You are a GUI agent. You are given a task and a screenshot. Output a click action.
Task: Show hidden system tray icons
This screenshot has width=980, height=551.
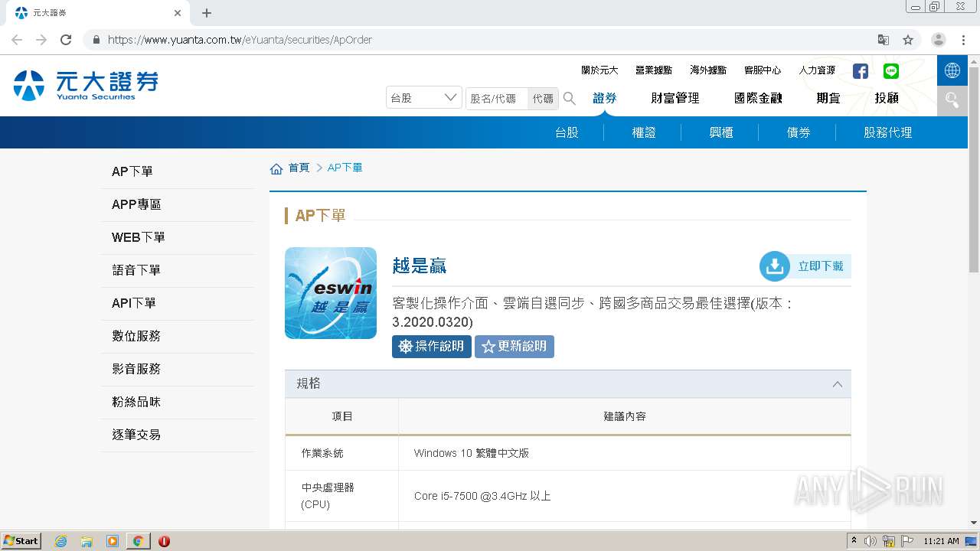tap(854, 541)
